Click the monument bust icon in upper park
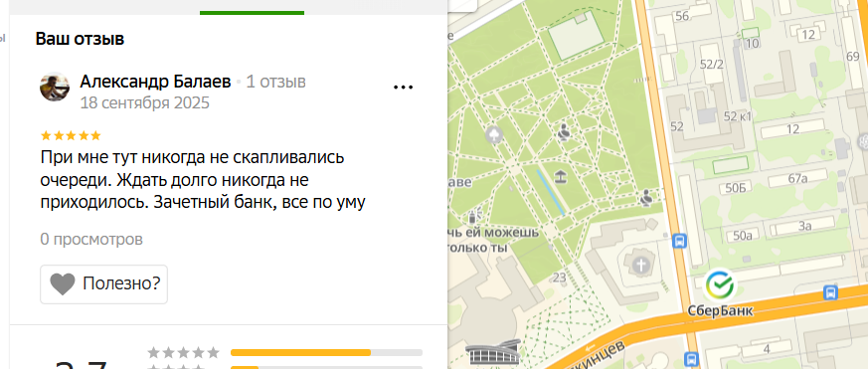The width and height of the screenshot is (868, 369). tap(564, 132)
